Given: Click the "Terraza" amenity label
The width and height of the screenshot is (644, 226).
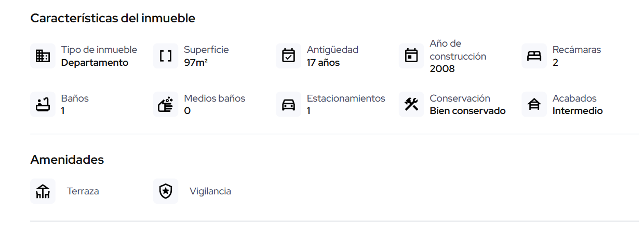Looking at the screenshot, I should [x=83, y=191].
